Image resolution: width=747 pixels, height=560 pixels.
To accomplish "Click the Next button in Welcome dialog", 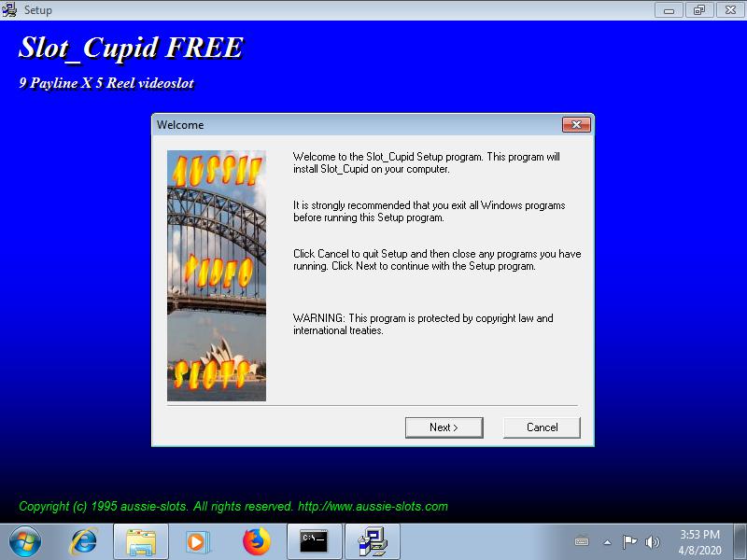I will coord(444,427).
